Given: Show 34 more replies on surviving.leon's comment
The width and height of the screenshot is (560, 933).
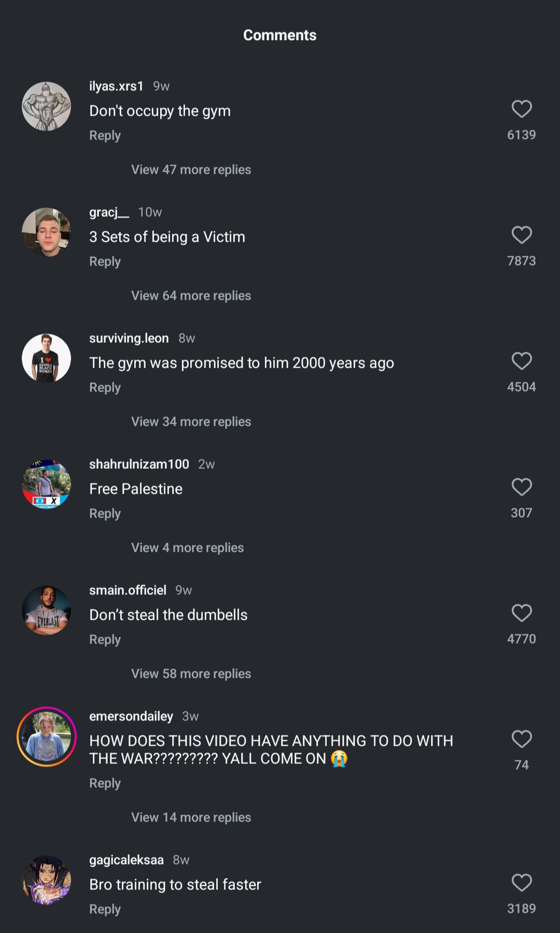Looking at the screenshot, I should (x=191, y=422).
